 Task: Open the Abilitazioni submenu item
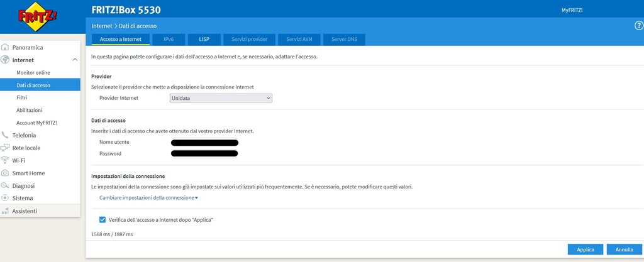click(x=29, y=111)
